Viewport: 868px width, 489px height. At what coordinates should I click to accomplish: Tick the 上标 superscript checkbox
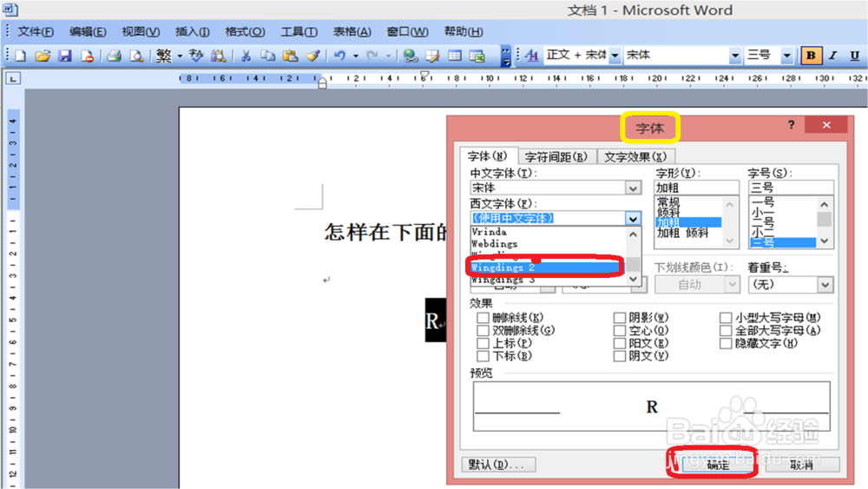click(483, 343)
